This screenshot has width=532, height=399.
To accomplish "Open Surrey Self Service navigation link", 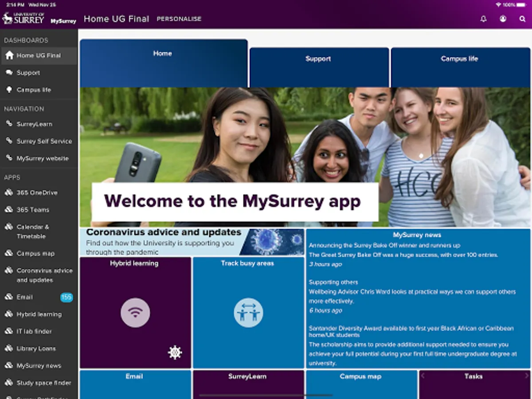I will [39, 141].
